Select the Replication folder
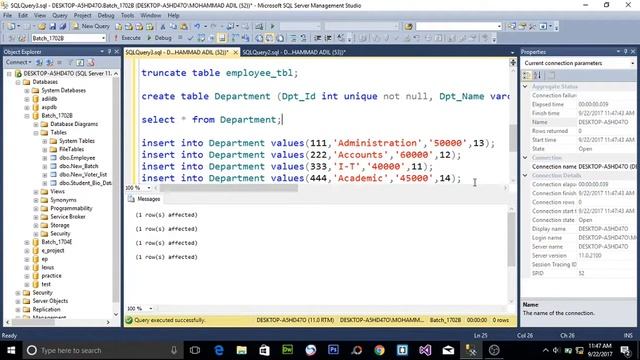This screenshot has width=640, height=360. [46, 309]
